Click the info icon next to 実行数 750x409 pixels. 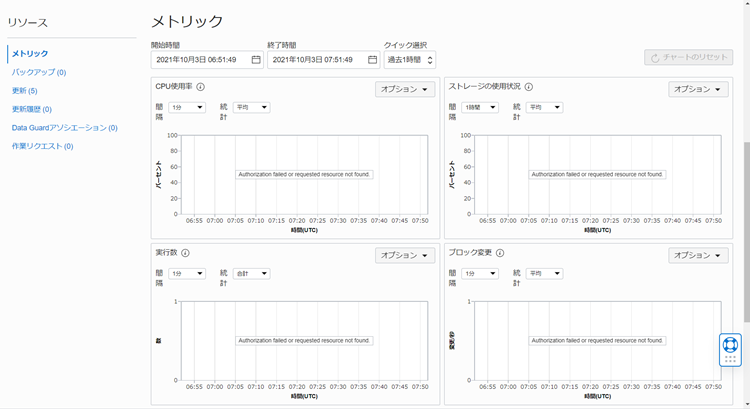[186, 253]
